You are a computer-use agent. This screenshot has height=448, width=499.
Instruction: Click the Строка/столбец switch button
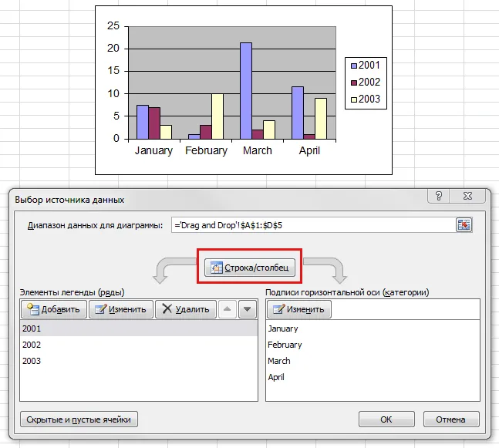point(250,268)
